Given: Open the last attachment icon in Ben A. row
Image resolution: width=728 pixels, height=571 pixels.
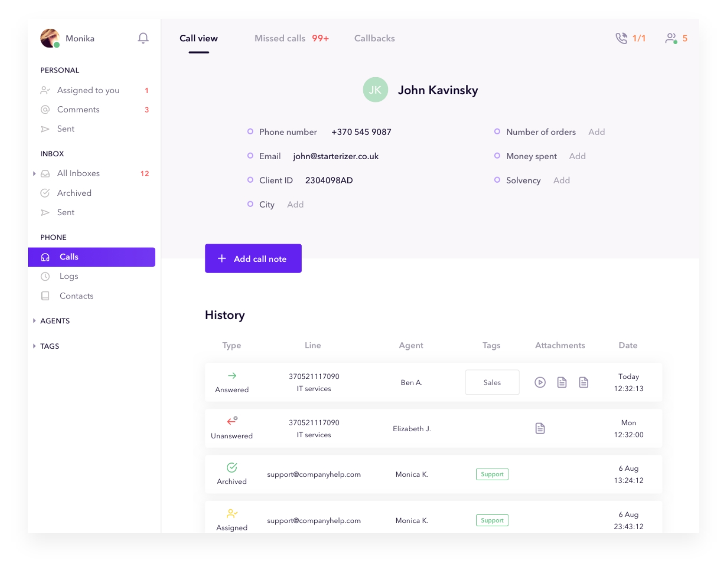Looking at the screenshot, I should point(584,382).
